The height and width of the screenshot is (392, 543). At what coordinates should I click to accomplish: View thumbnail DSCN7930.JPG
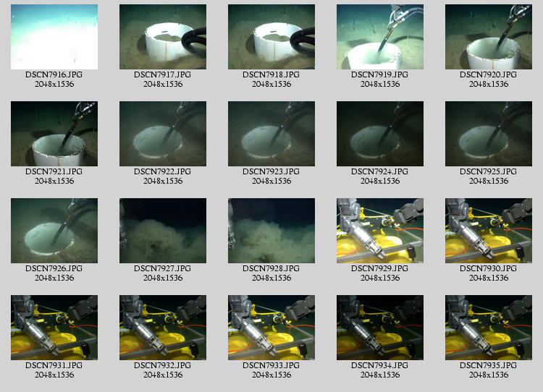tap(489, 231)
